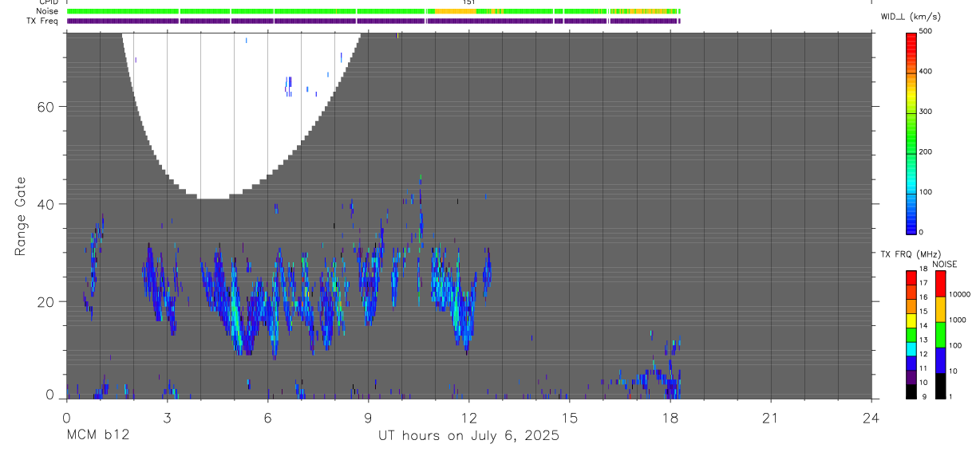Click the green-orange Noise strip above plot
980x452 pixels.
(x=373, y=11)
